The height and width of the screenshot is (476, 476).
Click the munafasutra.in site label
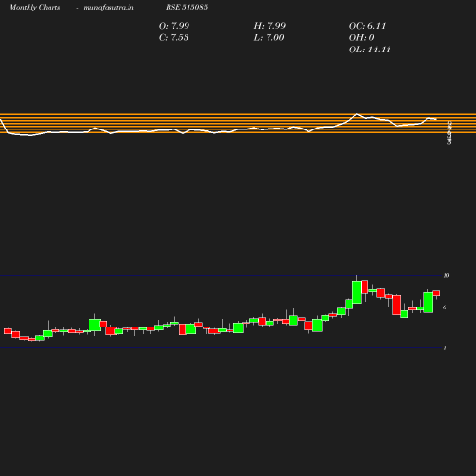pyautogui.click(x=109, y=8)
